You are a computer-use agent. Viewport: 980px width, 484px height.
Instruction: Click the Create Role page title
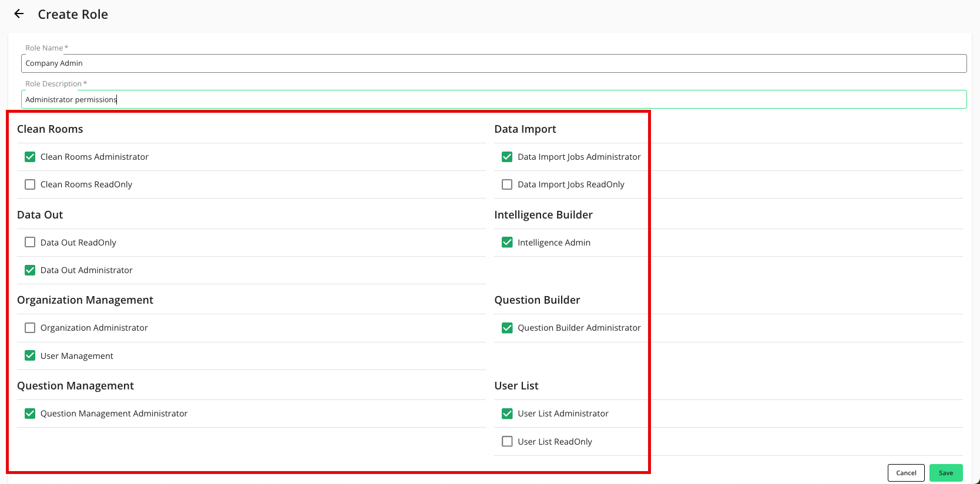click(73, 15)
